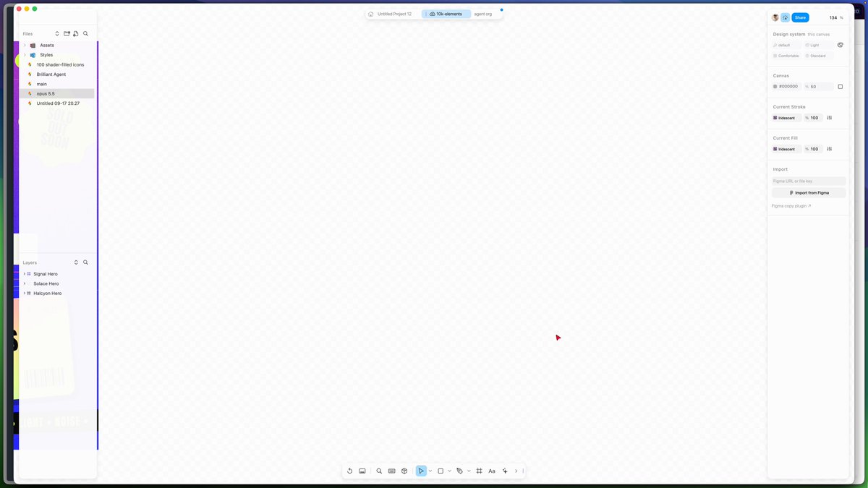The image size is (868, 488).
Task: Click the home icon in top bar
Action: [x=371, y=14]
